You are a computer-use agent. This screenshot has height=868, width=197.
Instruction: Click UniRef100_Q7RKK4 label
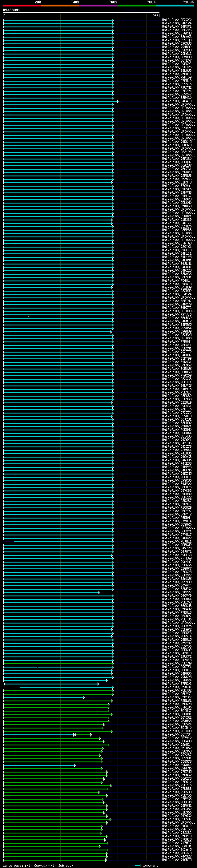(x=176, y=680)
